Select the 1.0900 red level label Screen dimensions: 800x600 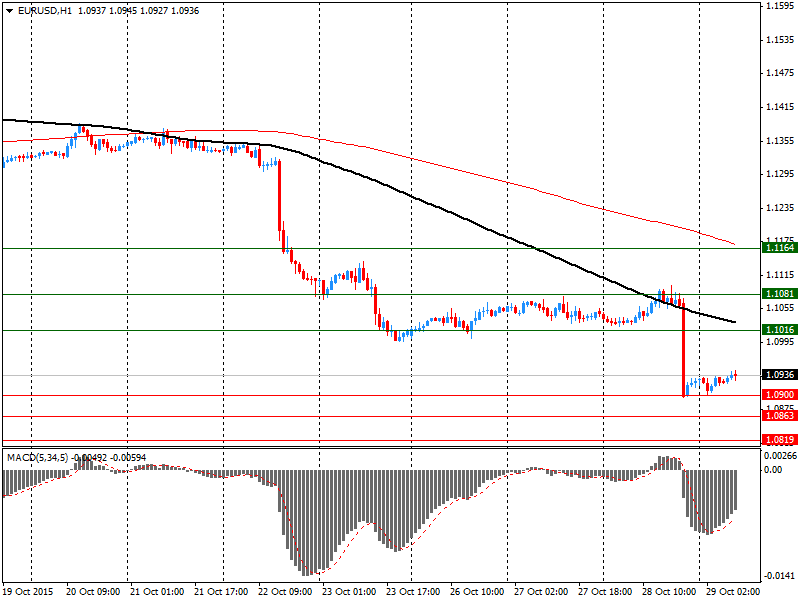780,394
